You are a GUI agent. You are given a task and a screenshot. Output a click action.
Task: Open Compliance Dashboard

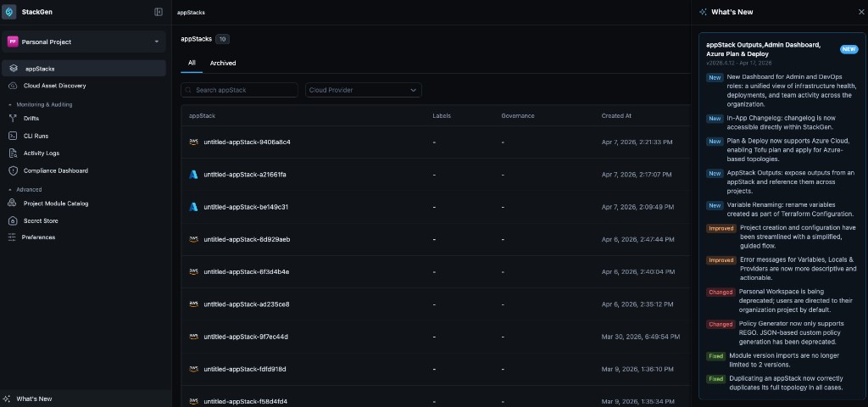click(x=55, y=170)
